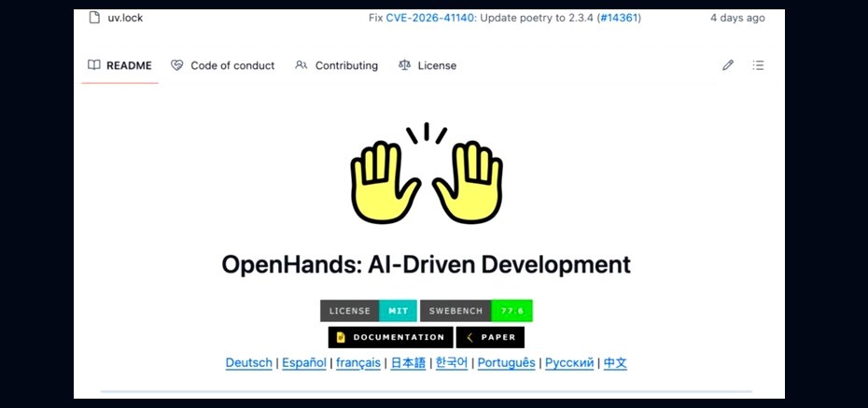Open the 日本語 translation link
The image size is (868, 408).
pyautogui.click(x=408, y=363)
